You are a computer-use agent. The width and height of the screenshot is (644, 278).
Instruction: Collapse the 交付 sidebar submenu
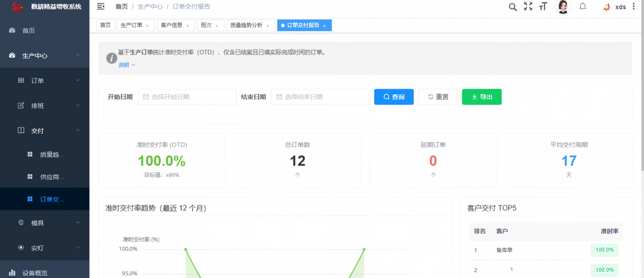[x=44, y=131]
